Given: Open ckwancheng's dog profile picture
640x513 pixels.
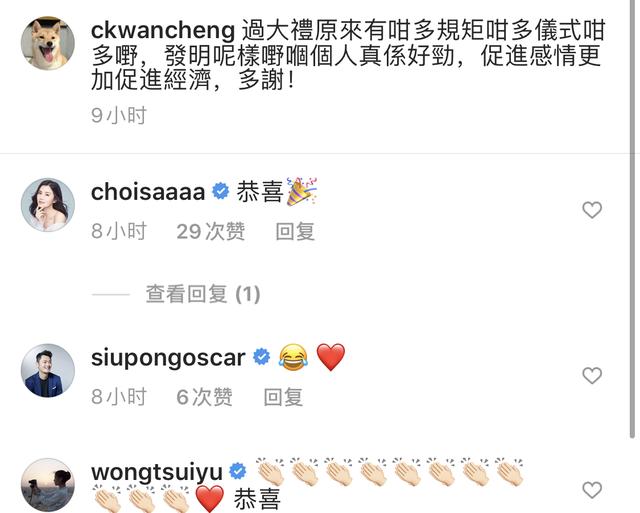Looking at the screenshot, I should pyautogui.click(x=48, y=43).
